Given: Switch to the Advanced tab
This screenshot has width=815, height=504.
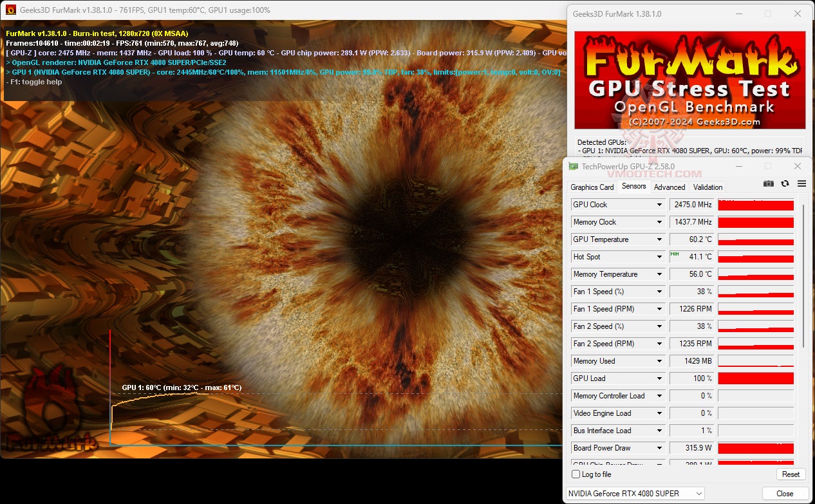Looking at the screenshot, I should [x=670, y=187].
